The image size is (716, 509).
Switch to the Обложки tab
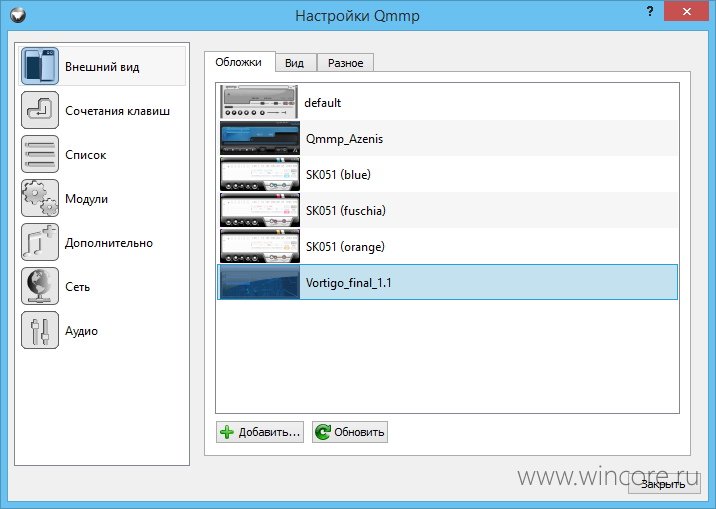239,62
